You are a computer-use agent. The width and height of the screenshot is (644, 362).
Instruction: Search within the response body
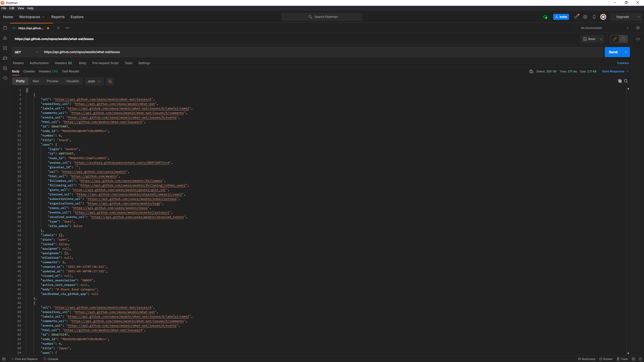pos(626,81)
